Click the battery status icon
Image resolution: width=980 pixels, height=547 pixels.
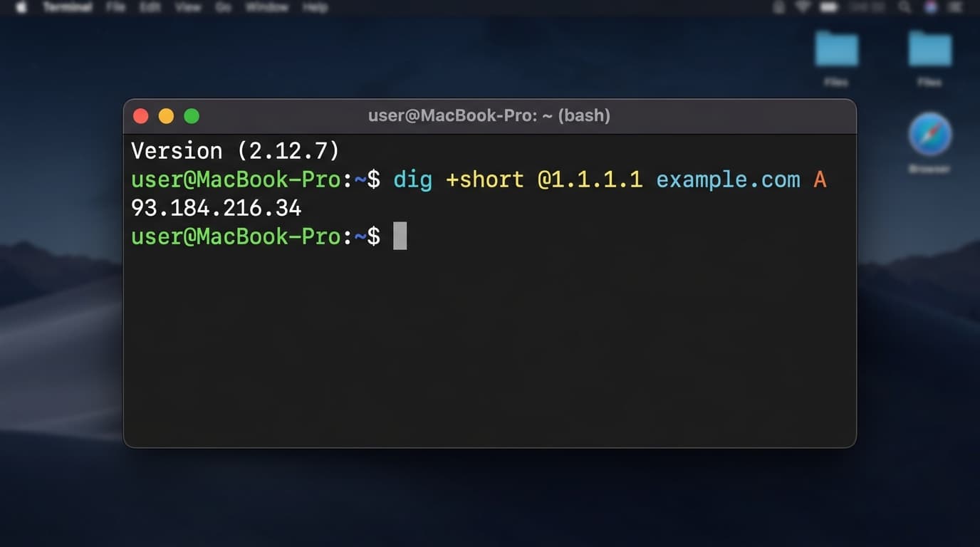[x=829, y=7]
